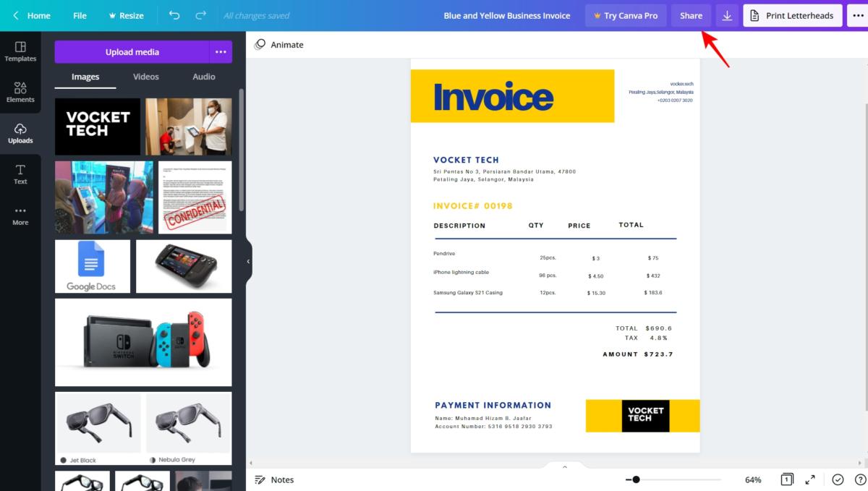This screenshot has width=868, height=491.
Task: Open the Resize option
Action: (126, 15)
